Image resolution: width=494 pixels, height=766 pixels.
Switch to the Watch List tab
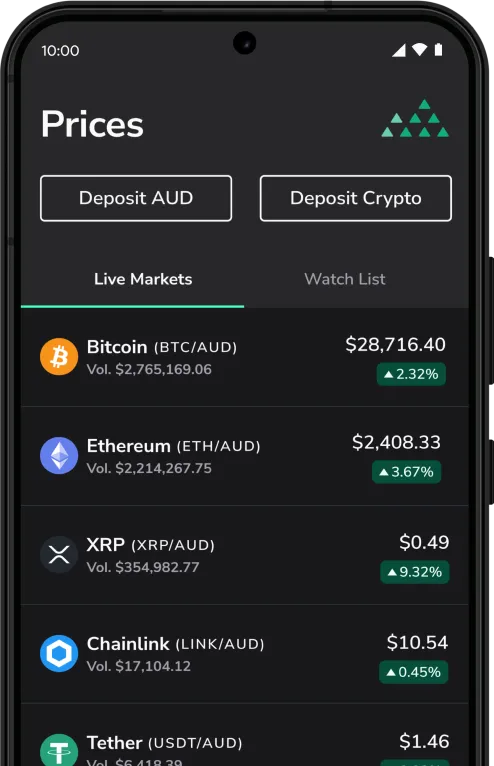click(x=345, y=279)
